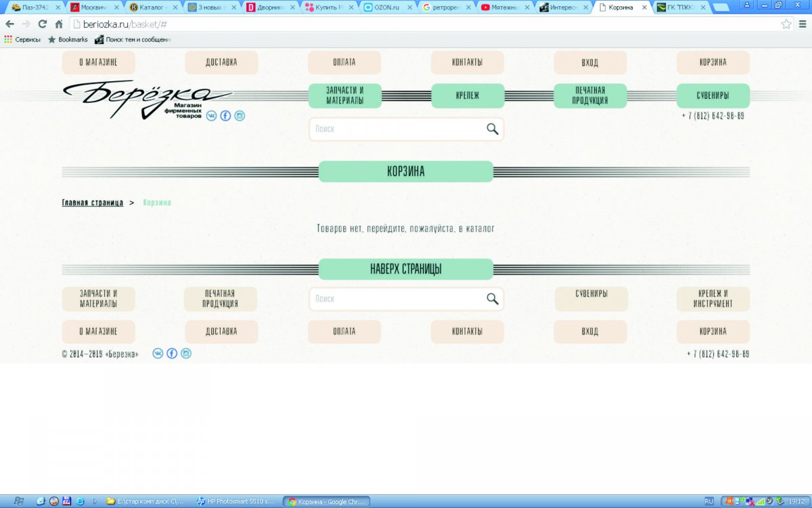Click the magnifier icon in the top search box
Screen dimensions: 812x508
(492, 129)
